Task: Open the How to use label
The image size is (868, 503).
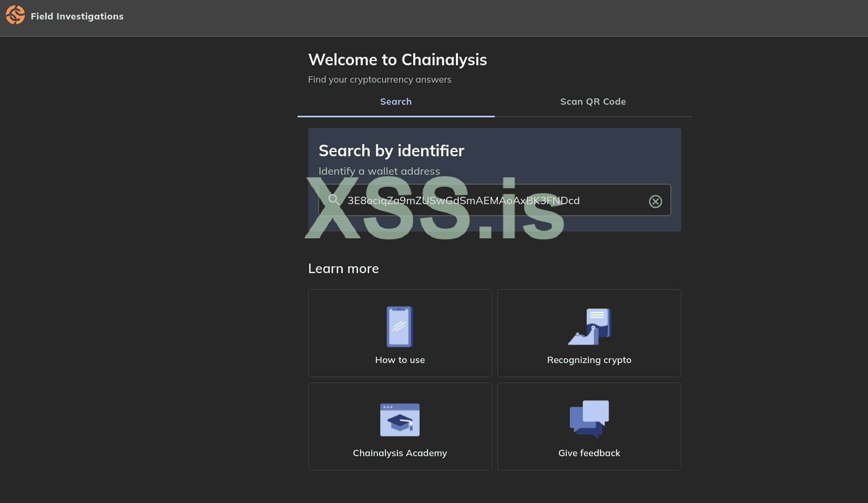Action: 400,360
